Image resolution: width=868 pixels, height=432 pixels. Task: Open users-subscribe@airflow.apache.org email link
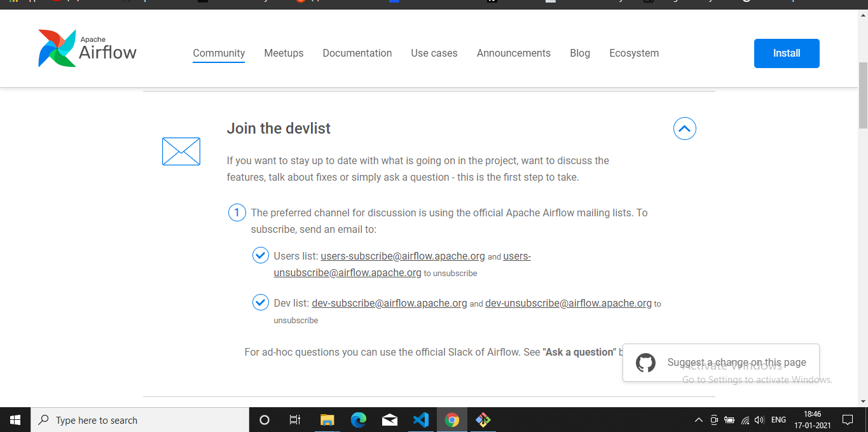403,256
